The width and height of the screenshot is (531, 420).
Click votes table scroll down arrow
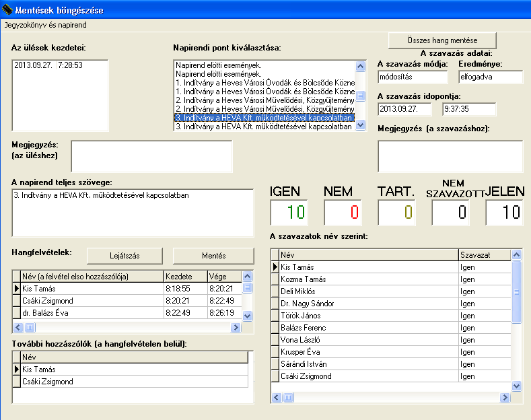[516, 386]
